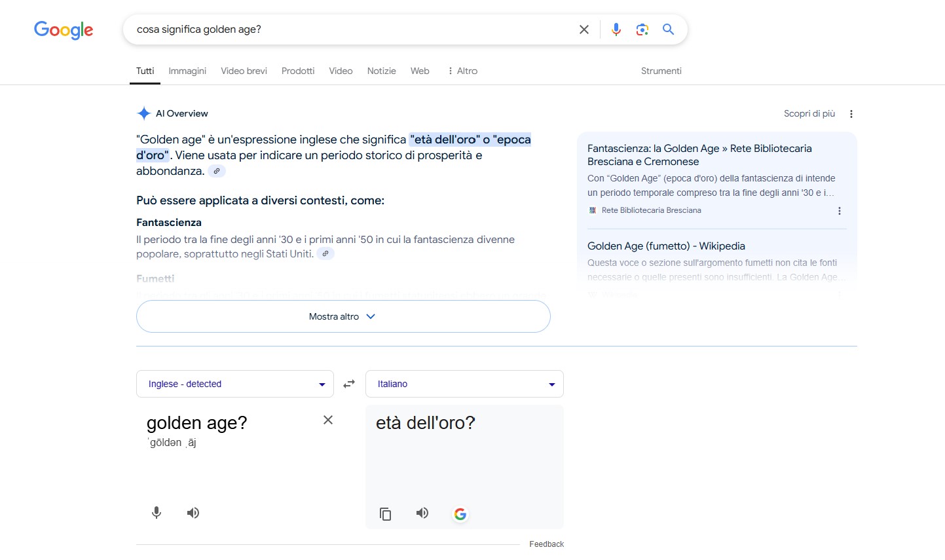Click translated text età dell'oro?
Image resolution: width=945 pixels, height=560 pixels.
pyautogui.click(x=426, y=423)
